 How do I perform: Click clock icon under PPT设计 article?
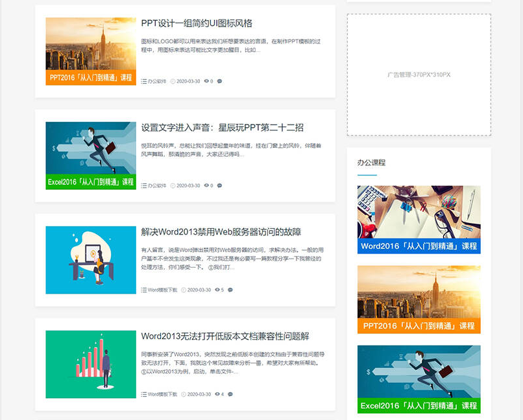[173, 82]
